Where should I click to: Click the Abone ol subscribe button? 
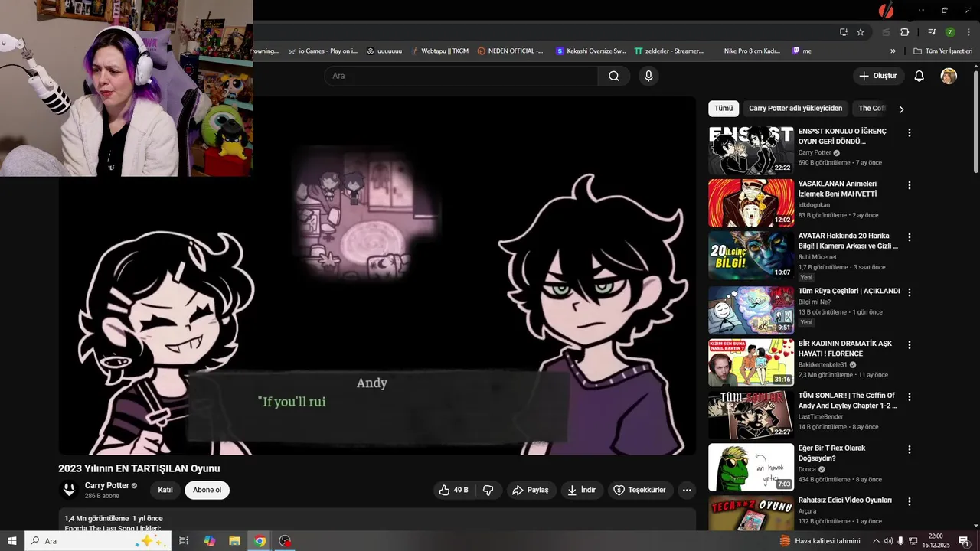(207, 490)
